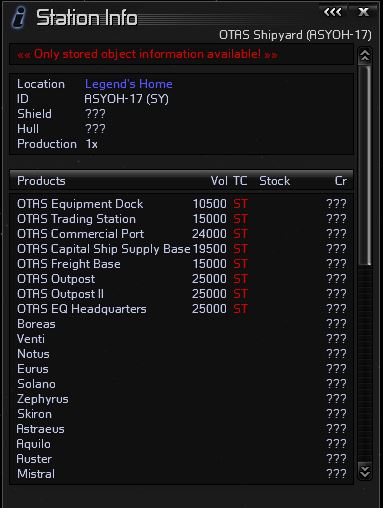Image resolution: width=383 pixels, height=508 pixels.
Task: Pick the OTAS Freight Base row
Action: coord(181,264)
